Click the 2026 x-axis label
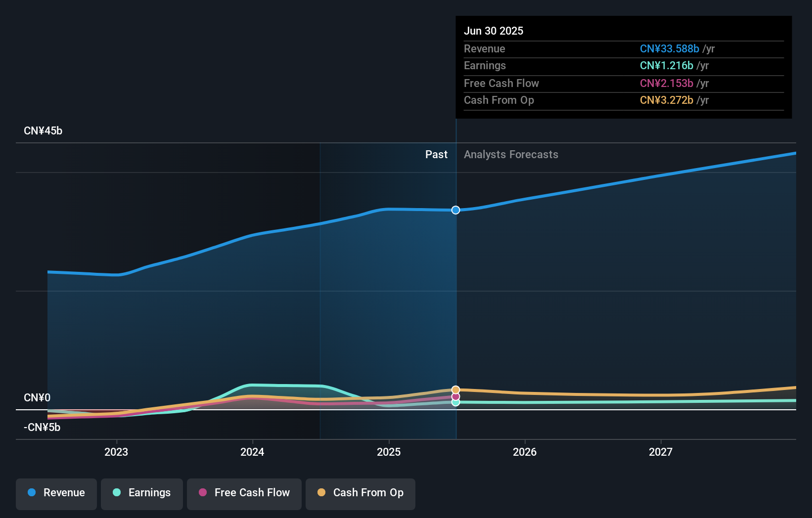The width and height of the screenshot is (812, 518). tap(525, 452)
